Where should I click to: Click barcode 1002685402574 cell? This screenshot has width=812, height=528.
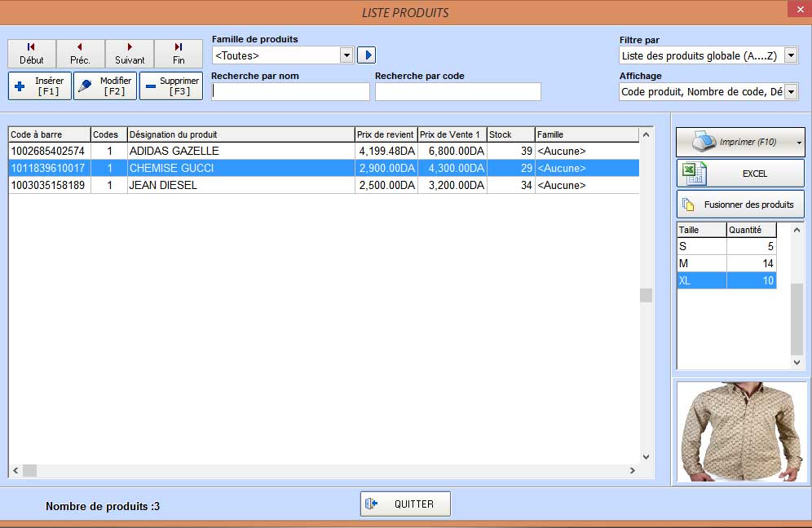point(49,152)
